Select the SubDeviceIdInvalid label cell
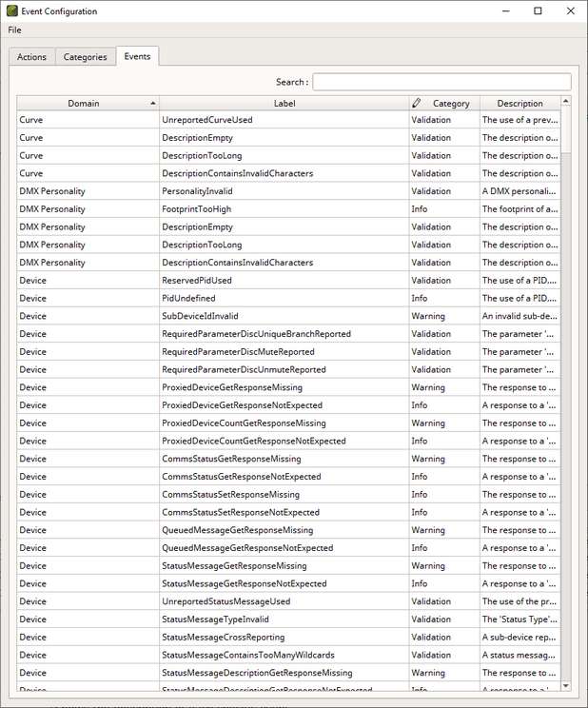The width and height of the screenshot is (588, 708). 284,316
